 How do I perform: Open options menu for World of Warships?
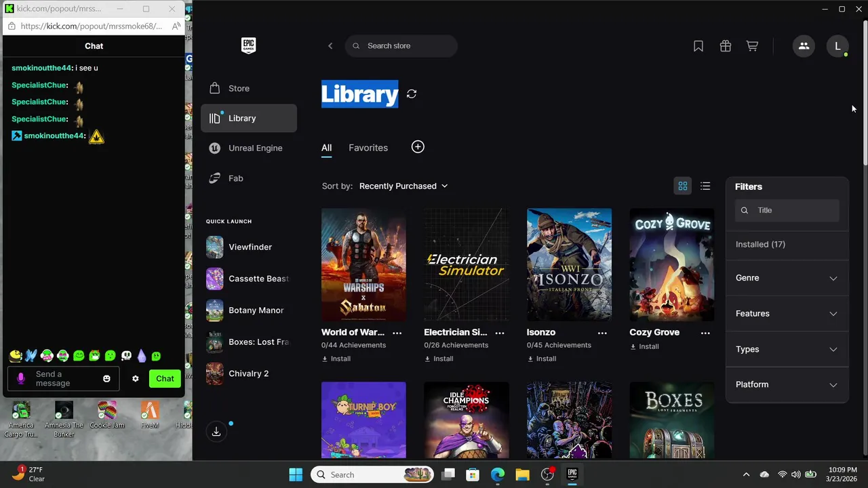397,333
